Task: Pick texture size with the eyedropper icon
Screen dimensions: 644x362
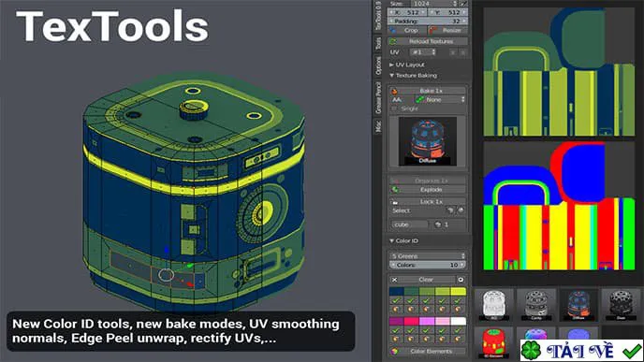Action: point(463,4)
